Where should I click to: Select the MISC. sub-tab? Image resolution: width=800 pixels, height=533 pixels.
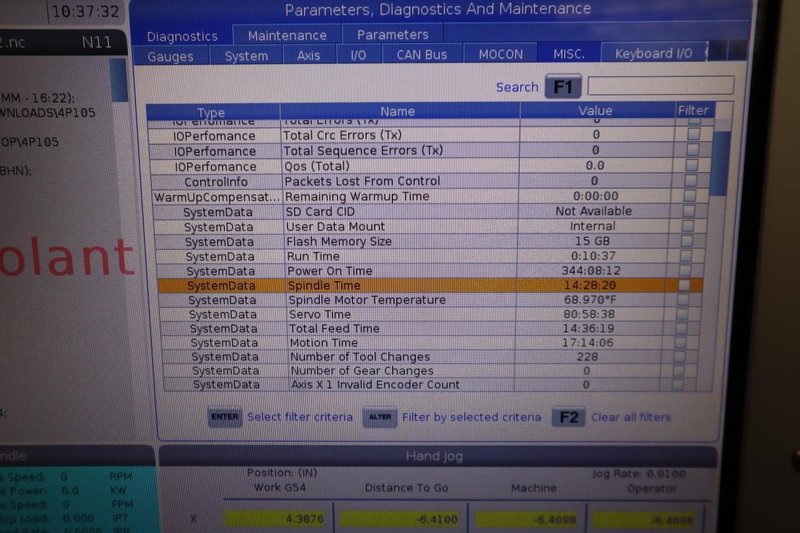click(569, 54)
